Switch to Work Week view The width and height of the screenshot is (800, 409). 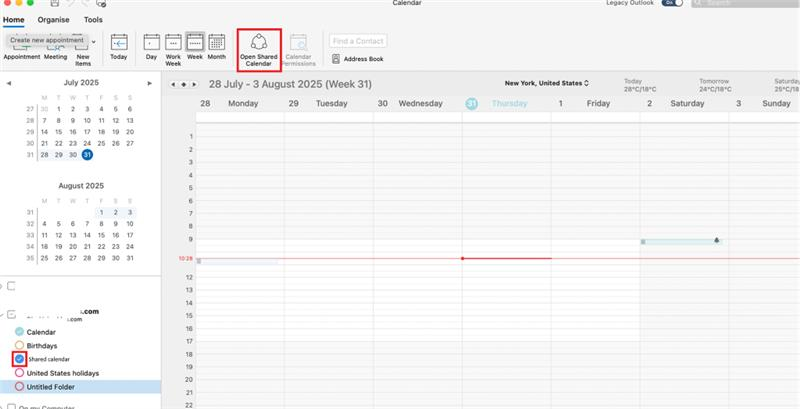173,50
